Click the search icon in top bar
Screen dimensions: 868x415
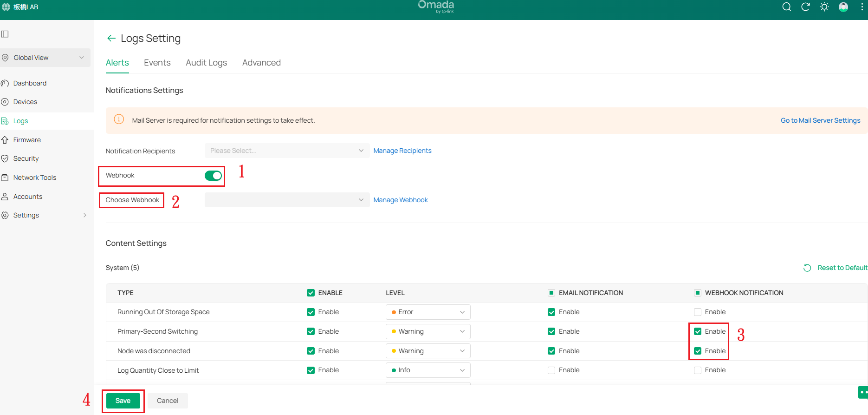pyautogui.click(x=786, y=7)
